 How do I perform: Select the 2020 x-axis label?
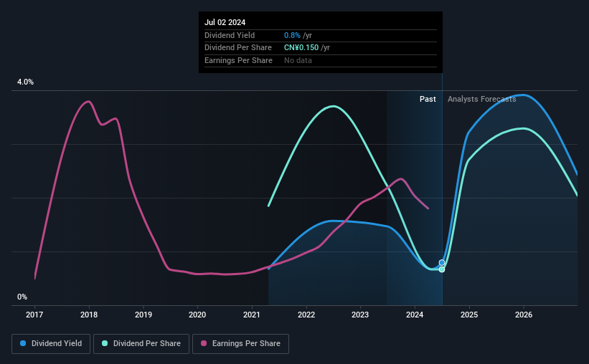point(197,315)
